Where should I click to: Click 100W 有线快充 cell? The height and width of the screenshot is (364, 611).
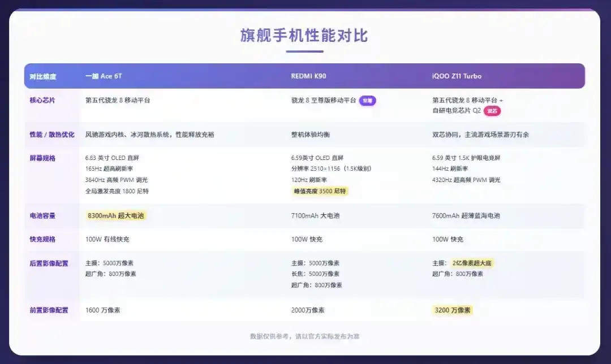(107, 239)
